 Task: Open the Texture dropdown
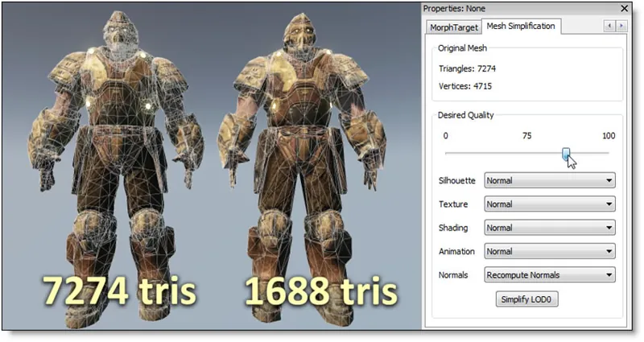click(x=550, y=204)
